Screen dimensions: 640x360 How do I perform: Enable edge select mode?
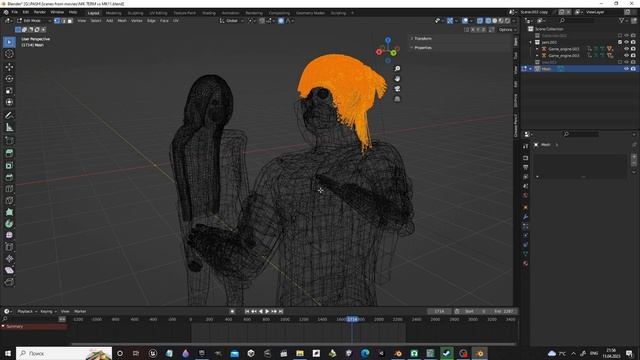[x=64, y=20]
